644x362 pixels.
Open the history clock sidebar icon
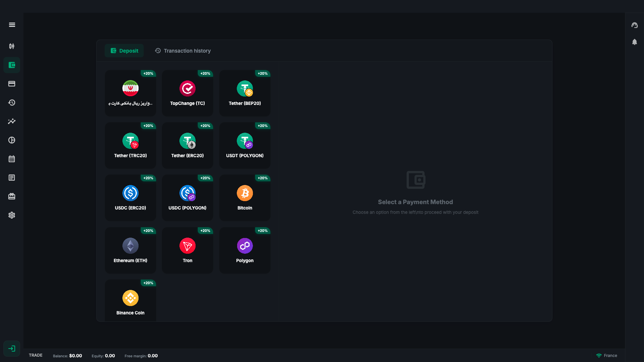tap(12, 103)
